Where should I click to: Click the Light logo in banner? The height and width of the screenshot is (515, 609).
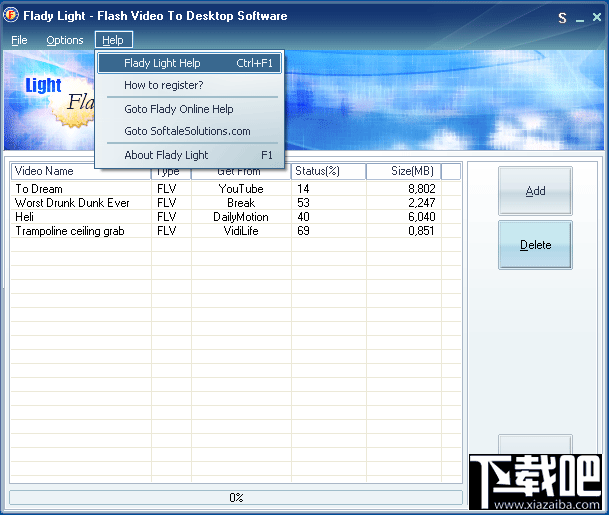click(x=44, y=85)
